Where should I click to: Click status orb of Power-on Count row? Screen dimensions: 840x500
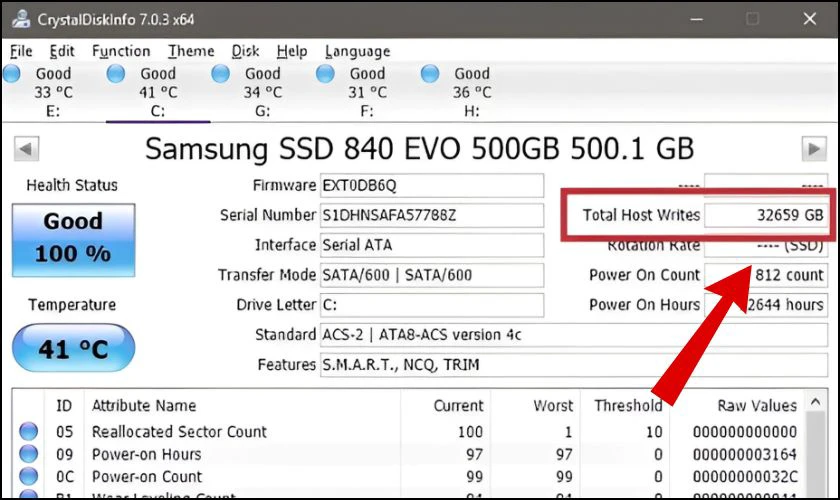click(28, 476)
